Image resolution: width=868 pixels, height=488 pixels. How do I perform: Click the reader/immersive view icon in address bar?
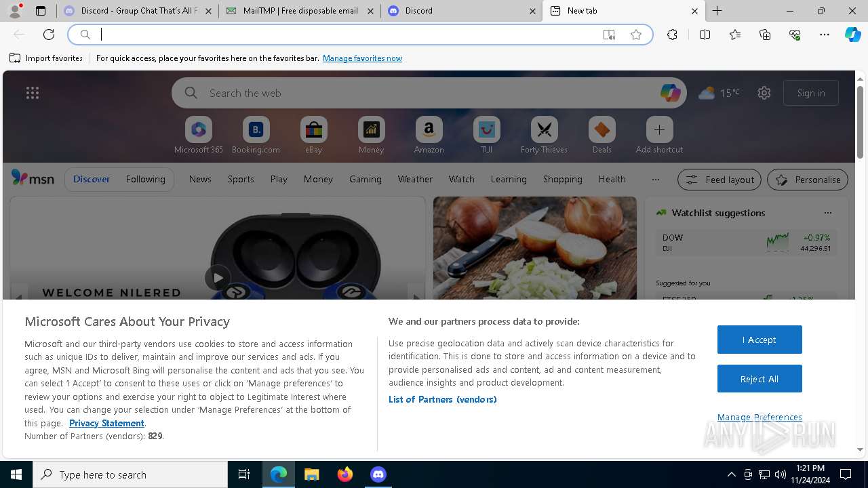click(609, 35)
